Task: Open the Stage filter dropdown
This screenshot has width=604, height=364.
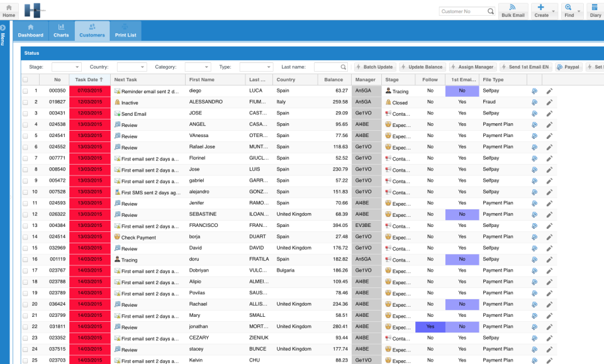Action: point(68,67)
